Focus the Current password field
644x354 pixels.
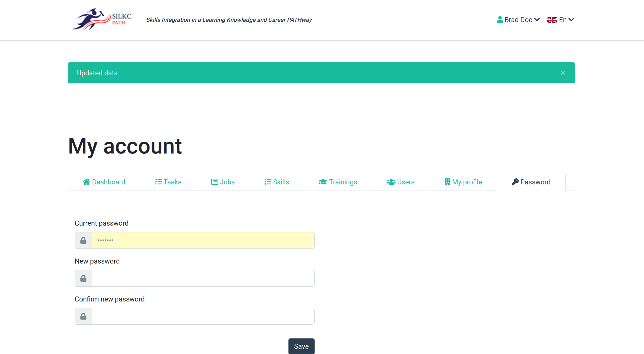203,240
